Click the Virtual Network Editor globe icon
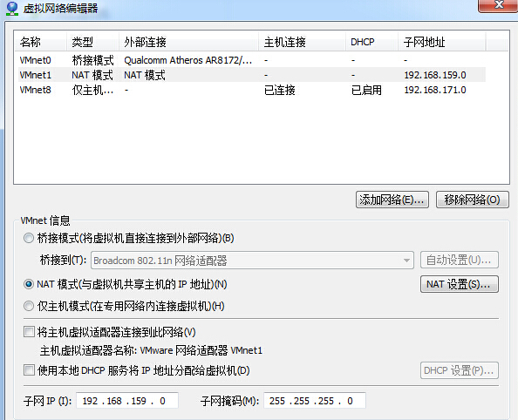Viewport: 518px width, 420px height. click(x=12, y=8)
